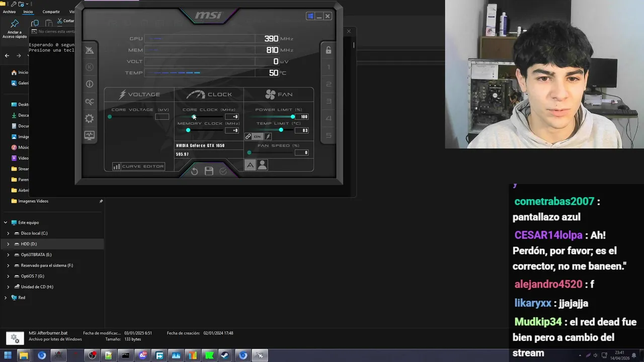Select Afterburner profile slot 1
Screen dimensions: 644x362
pyautogui.click(x=329, y=67)
